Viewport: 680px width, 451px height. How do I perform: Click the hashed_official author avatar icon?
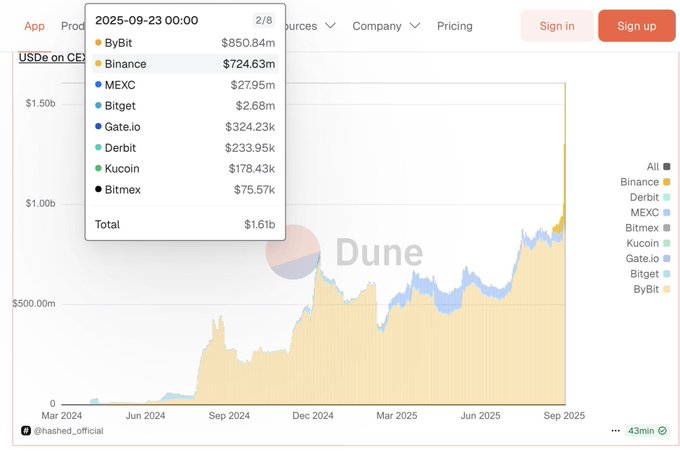(26, 431)
